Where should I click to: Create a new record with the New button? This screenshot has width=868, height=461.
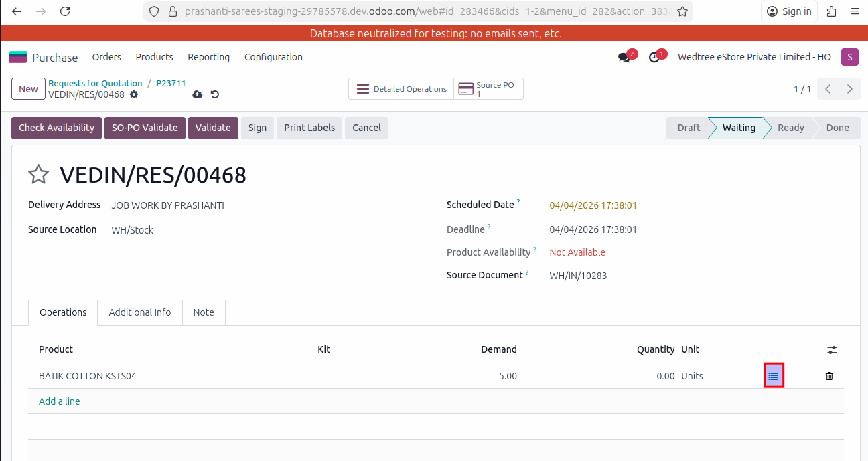[x=28, y=89]
